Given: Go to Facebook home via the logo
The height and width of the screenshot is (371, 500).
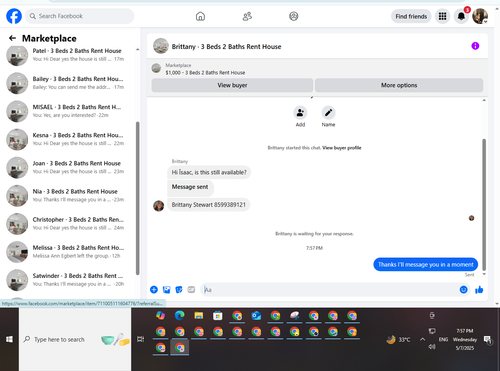Looking at the screenshot, I should click(x=14, y=16).
